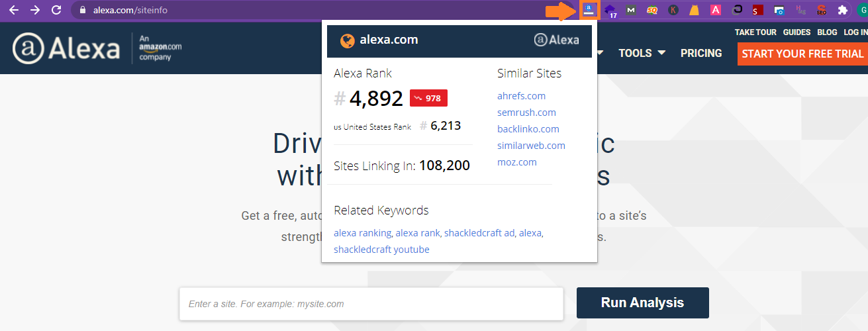
Task: Click the orange globe icon in the popup
Action: click(x=348, y=40)
